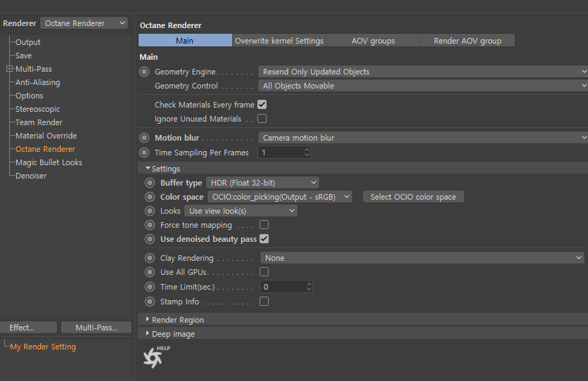
Task: Select Output in settings tree
Action: 27,42
